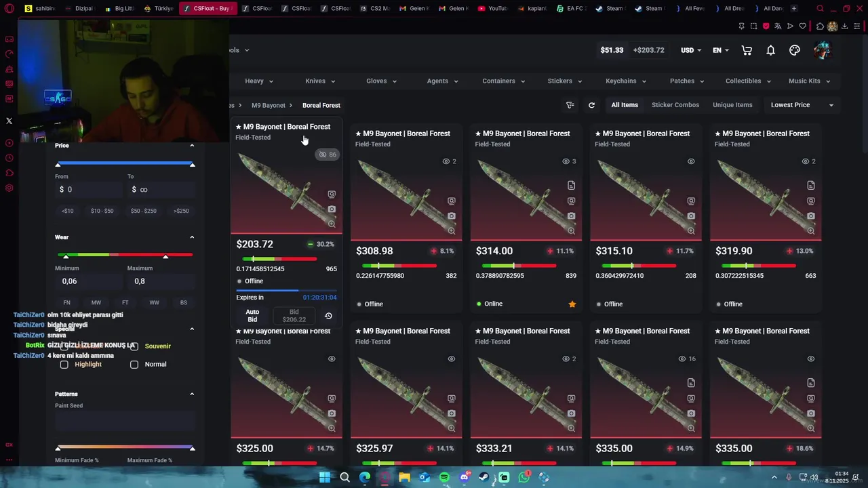This screenshot has height=488, width=868.
Task: Collapse the Patterns filter section
Action: point(192,394)
